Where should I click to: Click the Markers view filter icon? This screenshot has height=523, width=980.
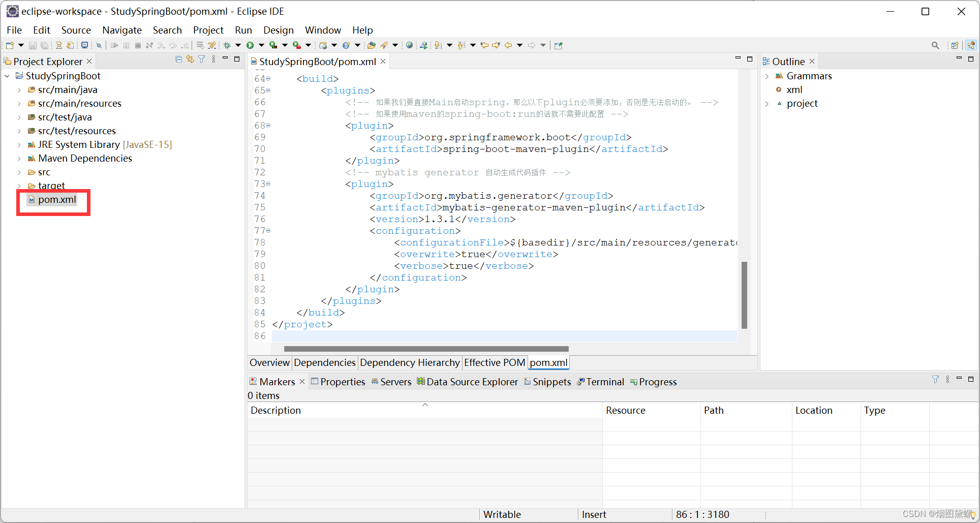(x=935, y=379)
